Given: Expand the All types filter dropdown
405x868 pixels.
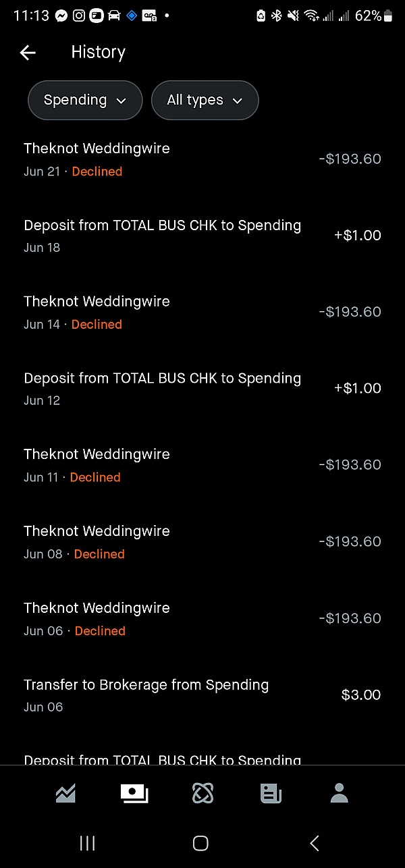Looking at the screenshot, I should click(x=205, y=101).
